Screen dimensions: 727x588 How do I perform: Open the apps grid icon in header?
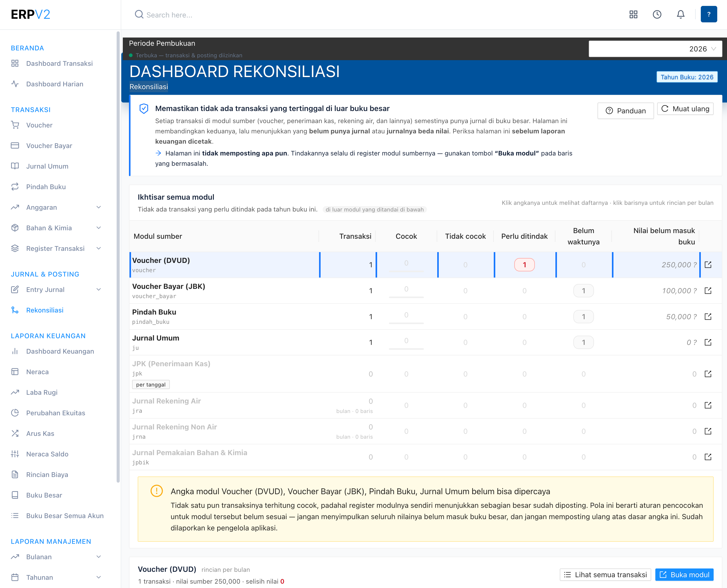pos(633,15)
